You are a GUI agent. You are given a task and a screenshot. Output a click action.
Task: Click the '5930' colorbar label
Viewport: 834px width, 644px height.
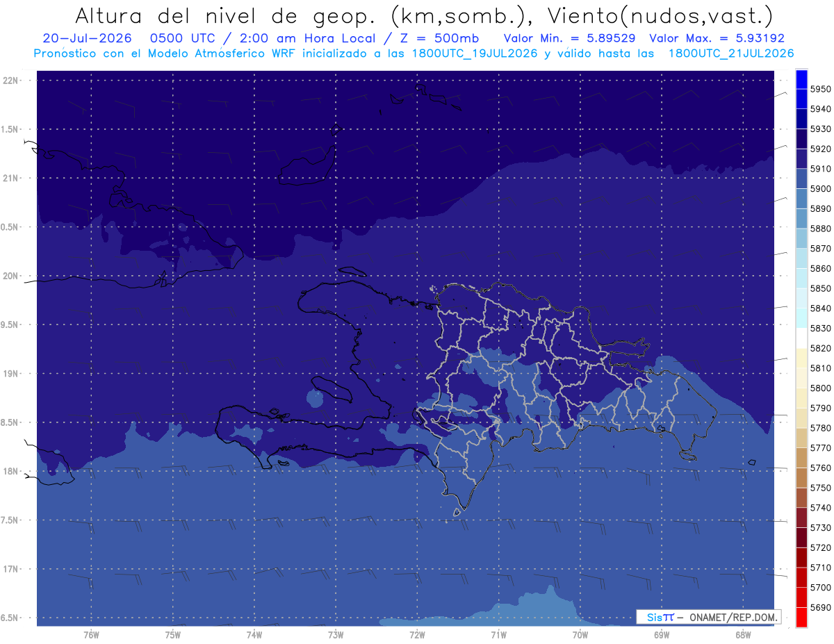click(x=820, y=129)
